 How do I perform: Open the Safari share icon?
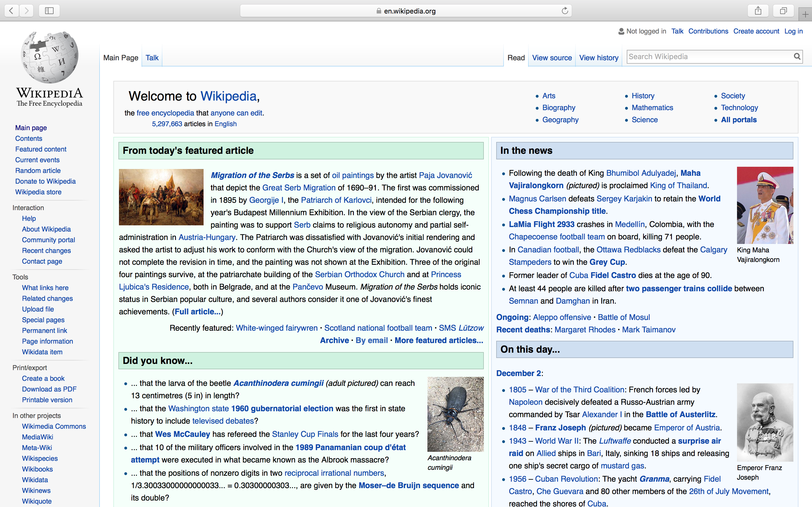click(758, 11)
